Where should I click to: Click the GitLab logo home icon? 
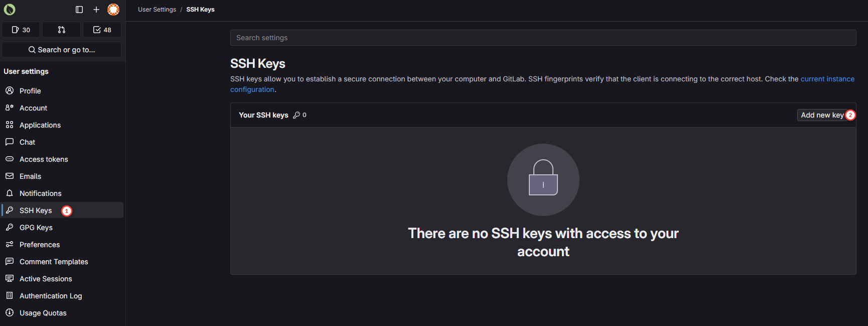10,10
